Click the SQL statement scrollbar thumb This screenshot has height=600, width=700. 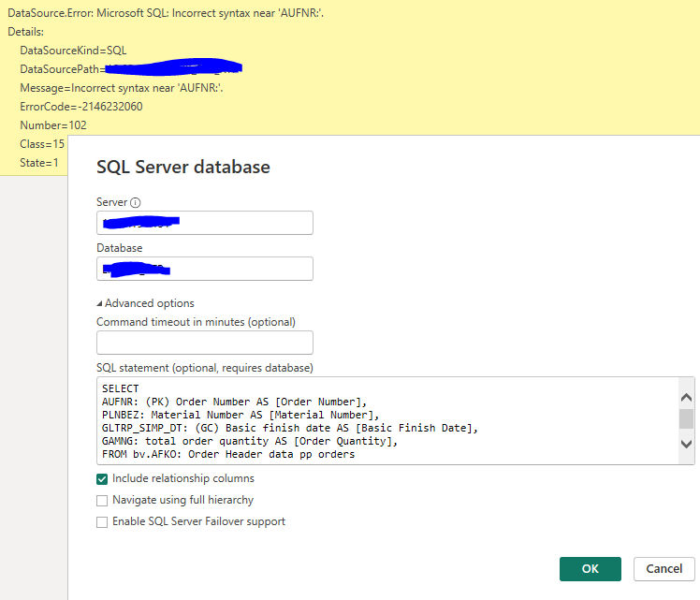686,418
